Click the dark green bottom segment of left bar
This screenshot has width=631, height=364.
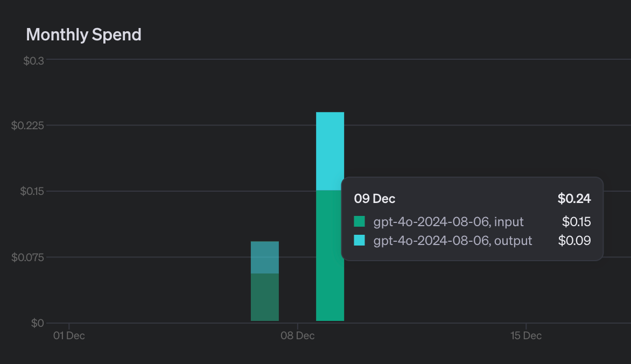[265, 297]
